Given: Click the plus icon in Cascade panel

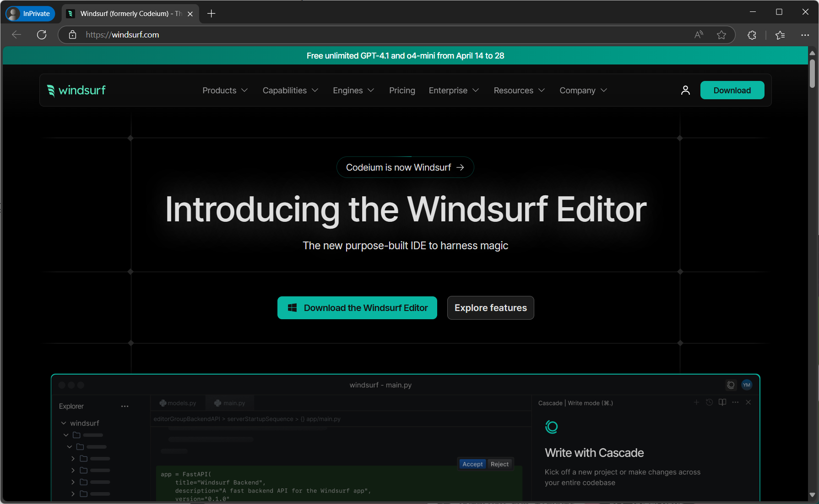Looking at the screenshot, I should (696, 402).
